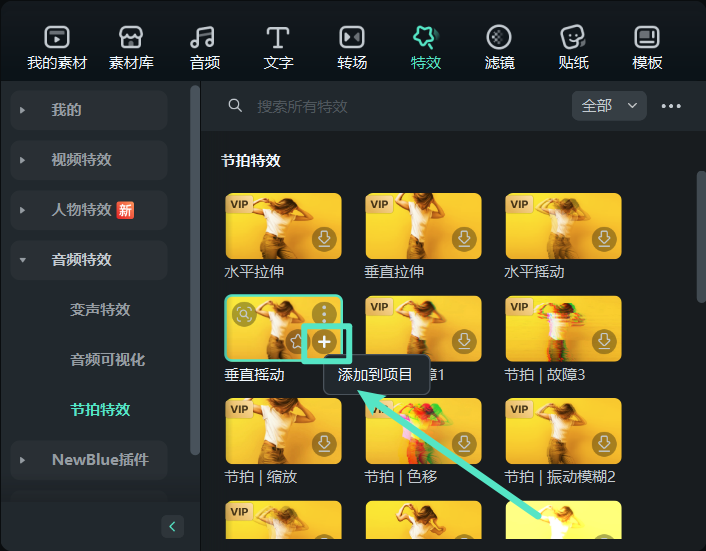
Task: Select 节拍特效 subcategory
Action: coord(100,410)
